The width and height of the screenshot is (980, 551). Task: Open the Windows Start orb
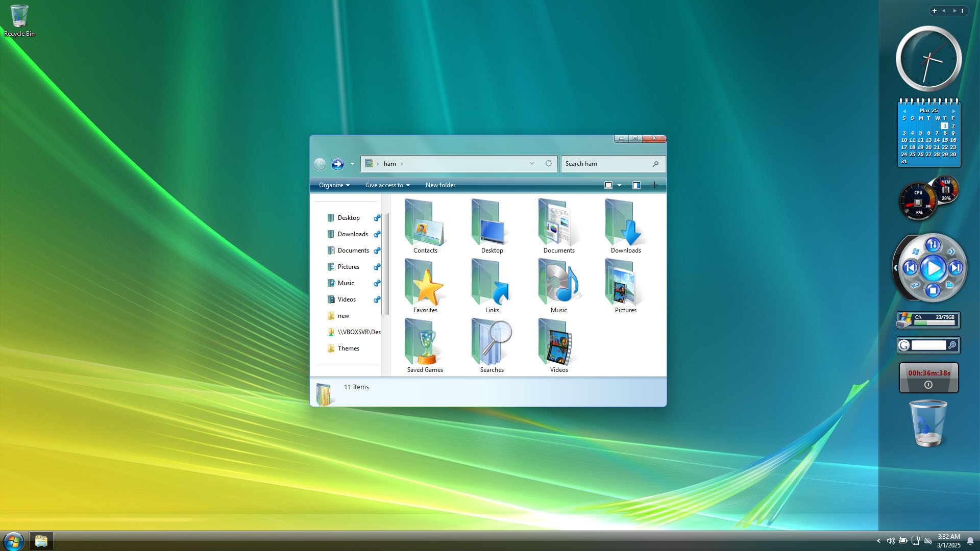pyautogui.click(x=13, y=541)
